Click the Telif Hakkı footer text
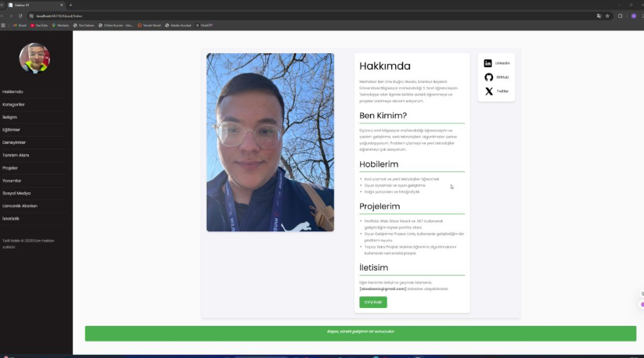The image size is (644, 358). click(28, 244)
